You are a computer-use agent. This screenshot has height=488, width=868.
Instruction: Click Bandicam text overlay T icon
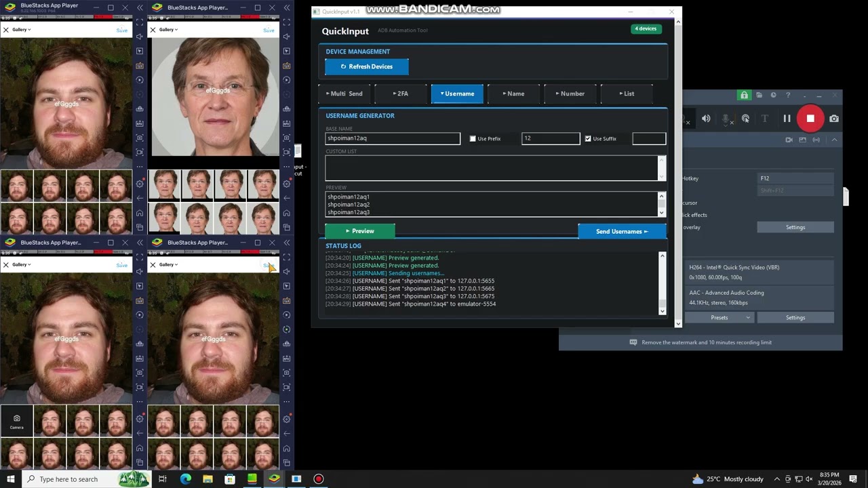click(765, 119)
